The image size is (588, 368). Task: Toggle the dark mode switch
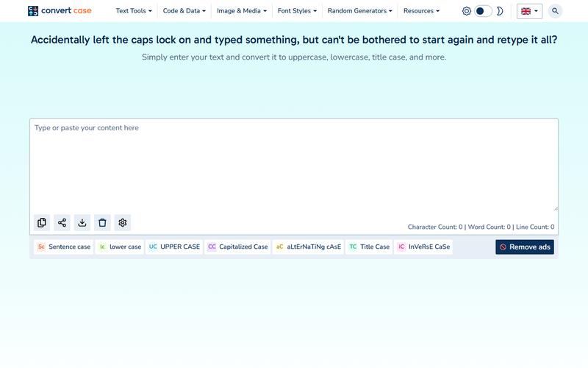coord(483,11)
